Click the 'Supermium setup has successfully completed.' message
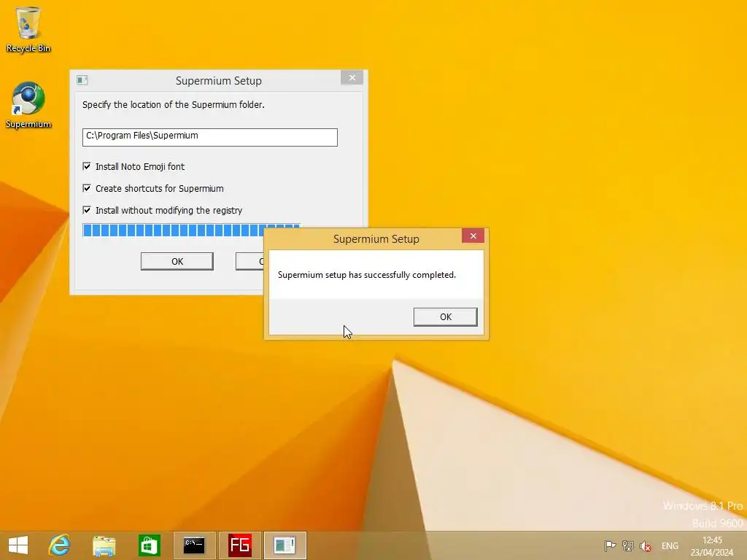 [x=367, y=275]
